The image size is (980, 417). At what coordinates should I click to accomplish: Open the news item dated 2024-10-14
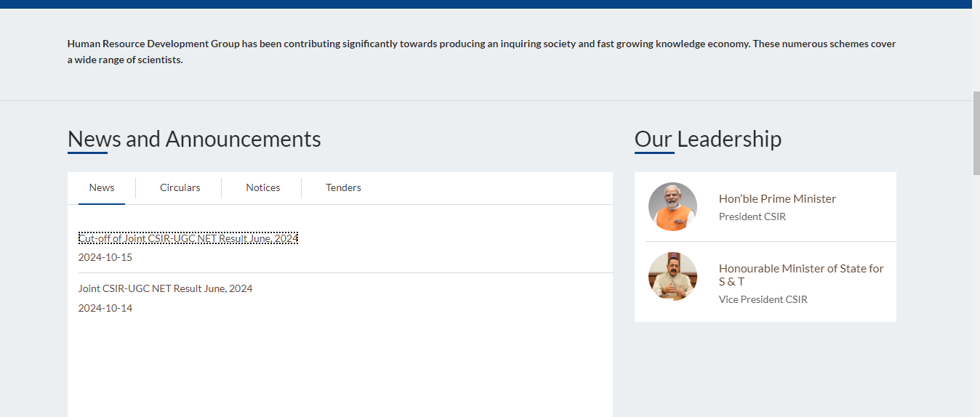point(165,288)
